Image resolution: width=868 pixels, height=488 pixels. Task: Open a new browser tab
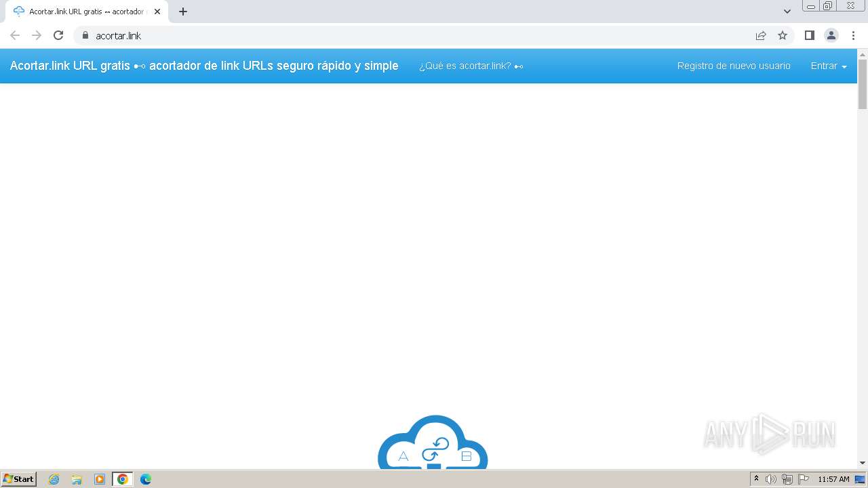tap(183, 12)
